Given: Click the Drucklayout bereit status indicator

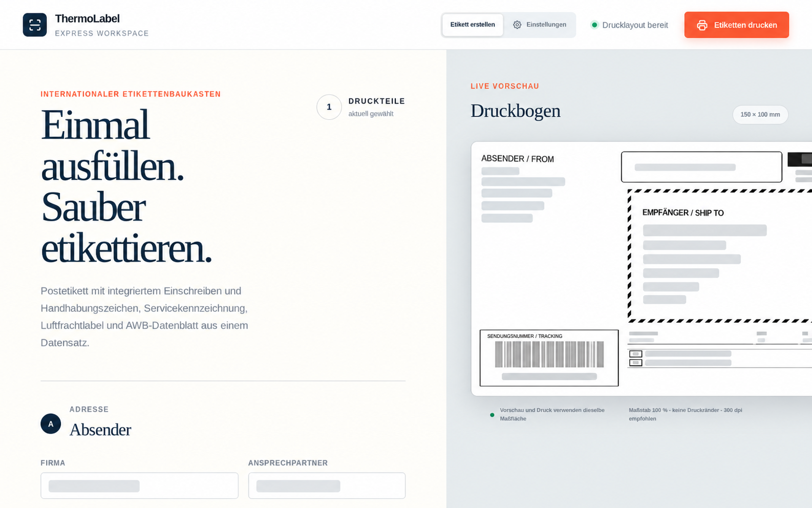Looking at the screenshot, I should 630,25.
